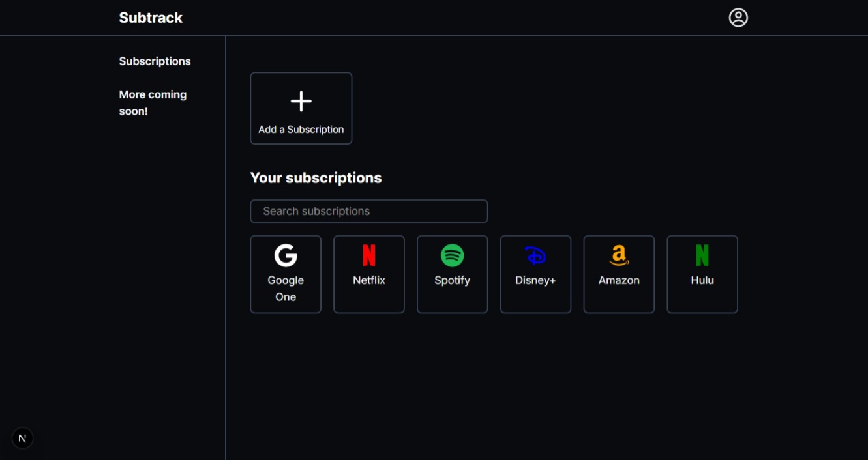The height and width of the screenshot is (460, 868).
Task: Focus the Search subscriptions field
Action: click(369, 211)
